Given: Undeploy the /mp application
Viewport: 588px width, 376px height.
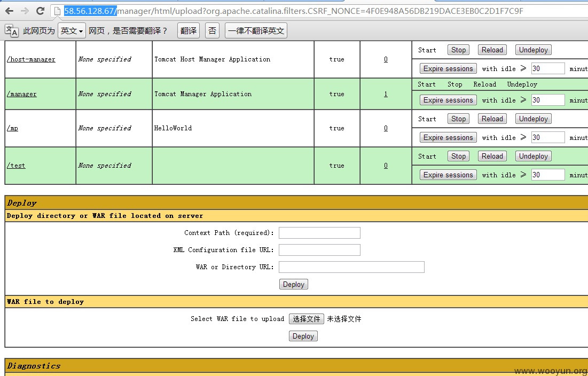Looking at the screenshot, I should (533, 119).
